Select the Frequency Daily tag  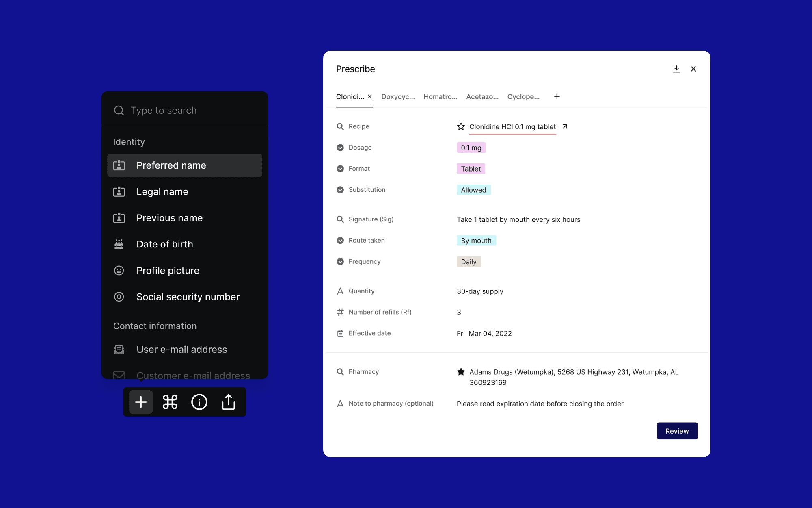[x=469, y=262]
